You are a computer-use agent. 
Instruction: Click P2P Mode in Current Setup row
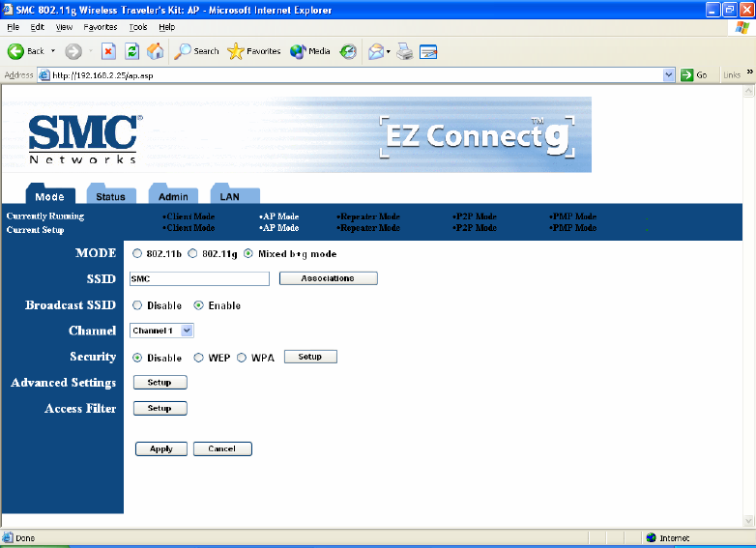[475, 228]
